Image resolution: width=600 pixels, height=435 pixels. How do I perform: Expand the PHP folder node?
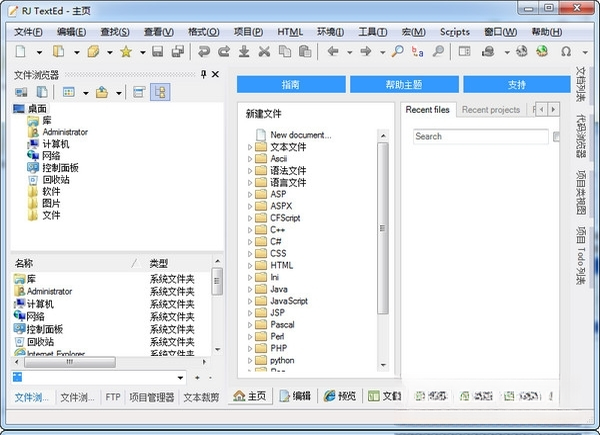coord(250,349)
